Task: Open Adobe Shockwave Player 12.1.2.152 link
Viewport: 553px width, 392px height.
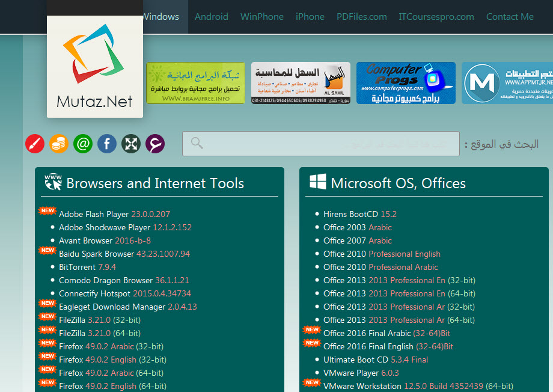Action: point(125,227)
